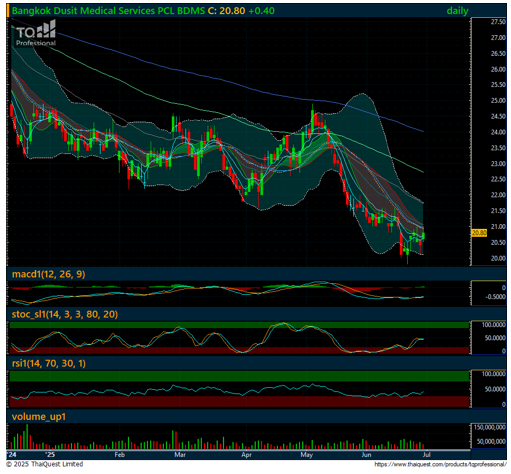Select the stoc_sl1(14, 3, 3, 80, 20) indicator label
511x474 pixels.
(x=65, y=314)
